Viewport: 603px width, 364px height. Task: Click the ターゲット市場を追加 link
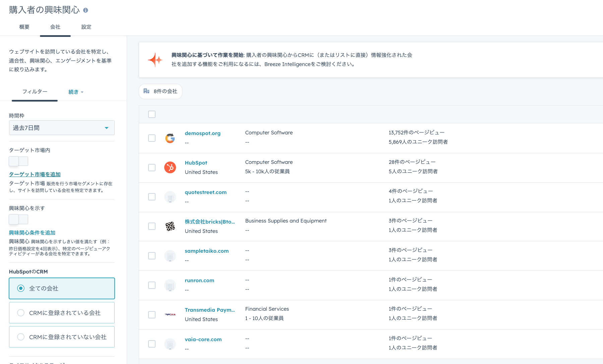tap(35, 174)
